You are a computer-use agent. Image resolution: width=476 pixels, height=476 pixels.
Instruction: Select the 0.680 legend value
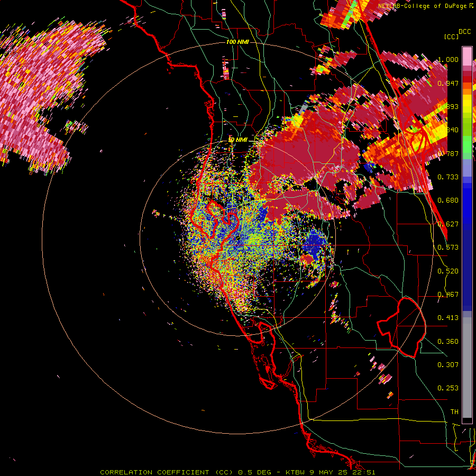pos(448,200)
